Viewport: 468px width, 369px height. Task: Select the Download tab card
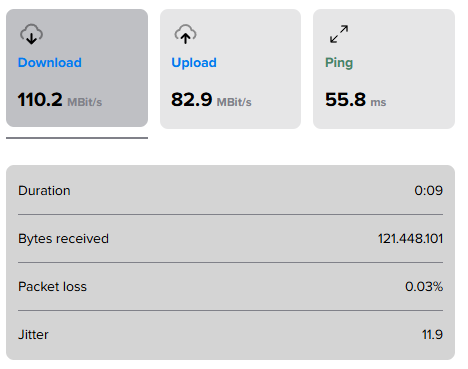click(77, 68)
